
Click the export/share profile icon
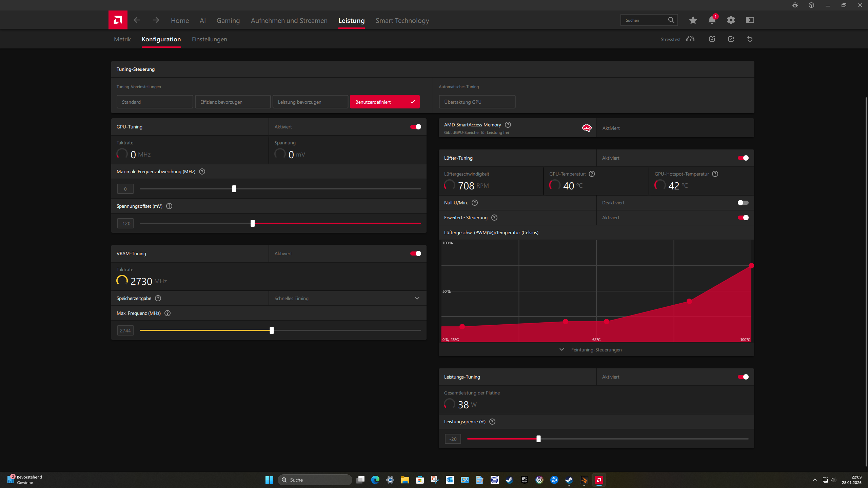tap(731, 39)
